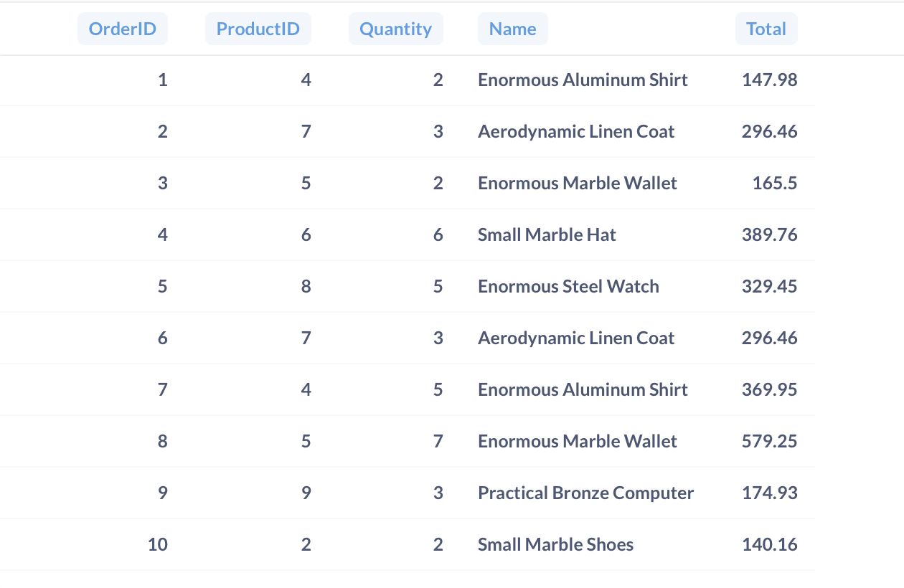Click the Enormous Steel Watch cell
Screen dimensions: 904x588
[x=568, y=287]
